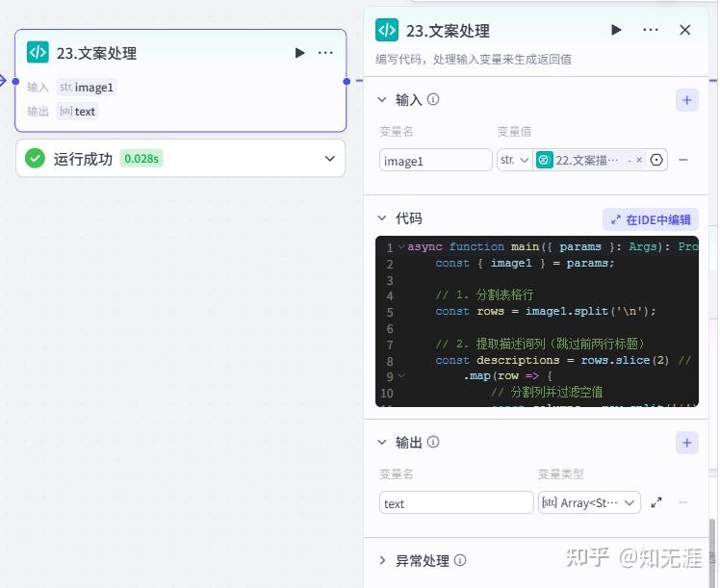The height and width of the screenshot is (588, 720).
Task: Add a new input variable
Action: (x=687, y=100)
